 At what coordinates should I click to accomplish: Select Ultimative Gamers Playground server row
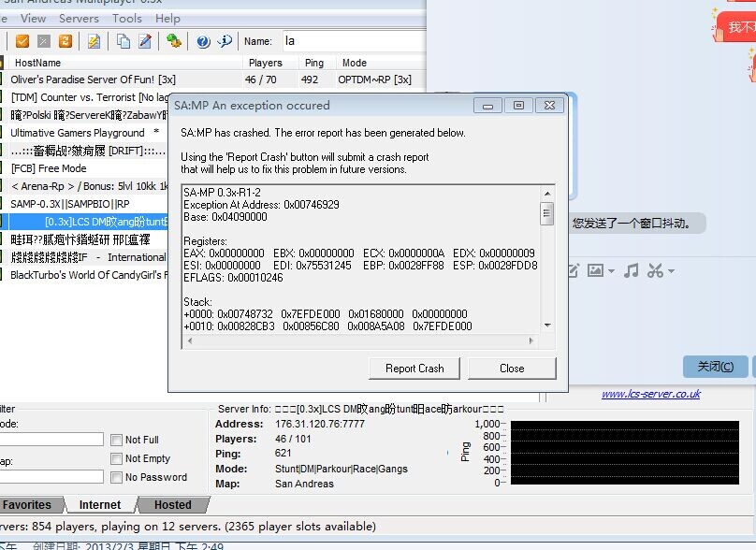click(x=85, y=133)
